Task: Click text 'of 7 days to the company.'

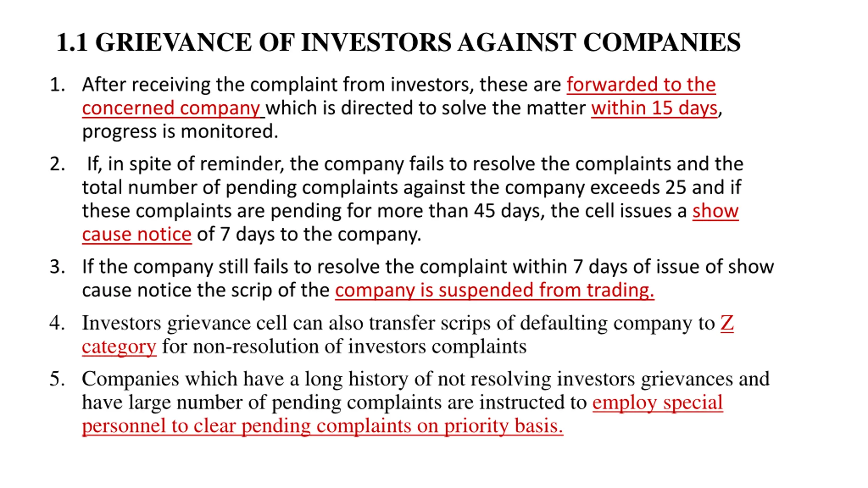Action: click(x=309, y=235)
